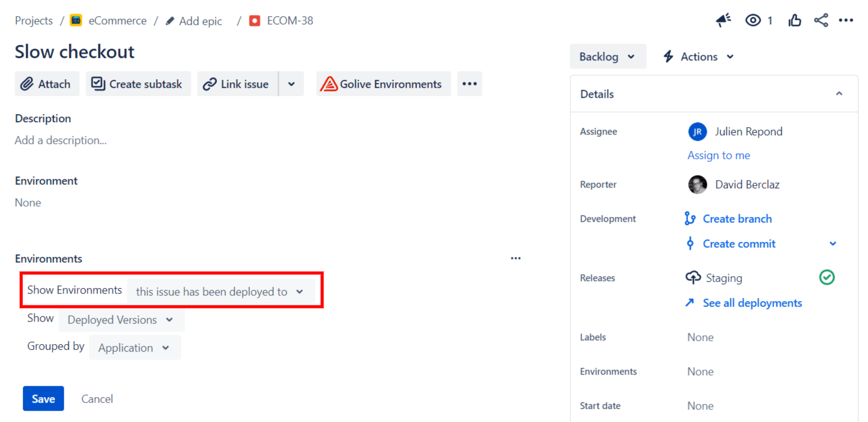Open the Deployed Versions dropdown

122,320
